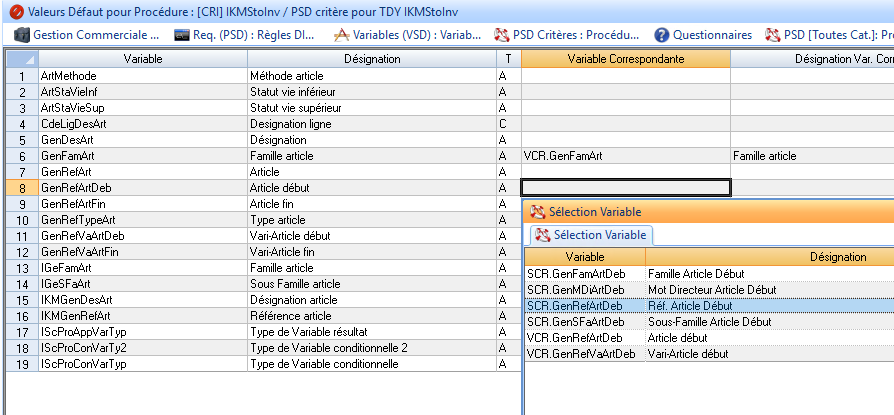Click the VCR.GenFamArt corresponding variable cell
894x415 pixels.
click(625, 156)
